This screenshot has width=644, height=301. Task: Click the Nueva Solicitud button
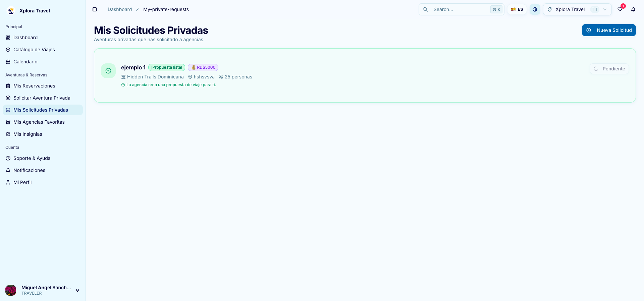pyautogui.click(x=609, y=30)
